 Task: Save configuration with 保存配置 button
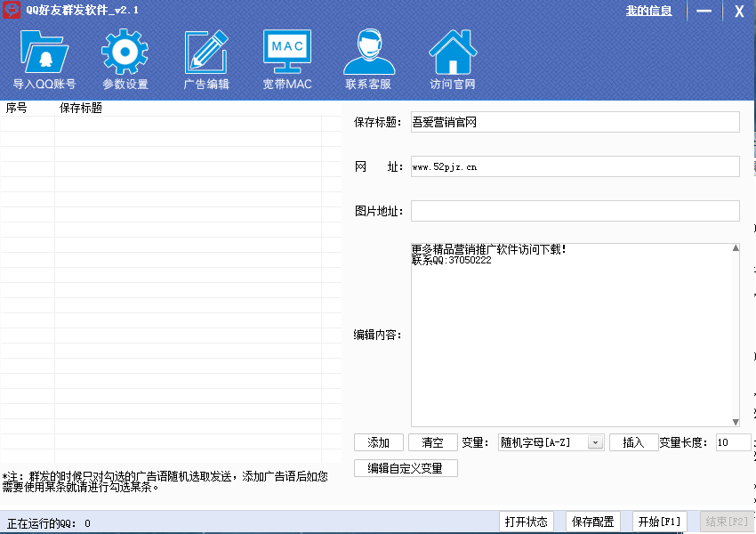pyautogui.click(x=593, y=522)
